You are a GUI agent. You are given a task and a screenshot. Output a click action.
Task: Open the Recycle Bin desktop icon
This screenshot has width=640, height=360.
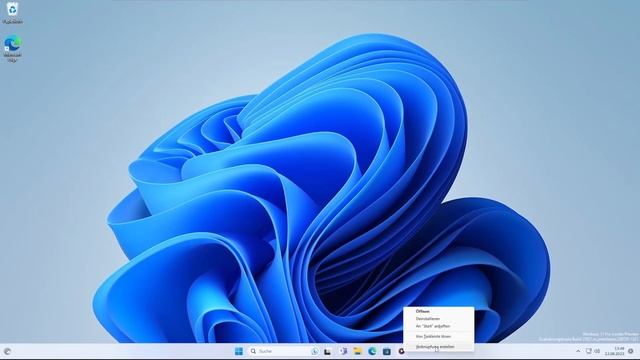tap(13, 12)
